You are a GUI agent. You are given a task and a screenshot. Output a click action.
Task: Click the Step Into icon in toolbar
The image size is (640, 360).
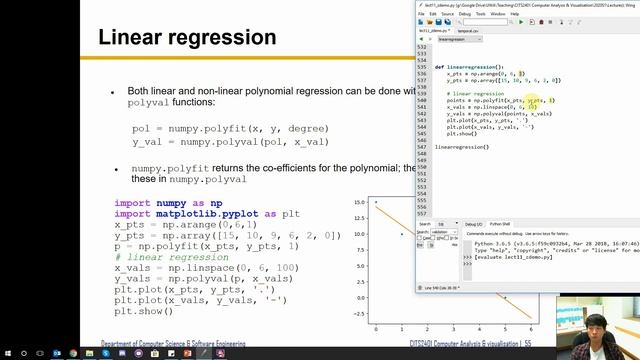coord(562,22)
